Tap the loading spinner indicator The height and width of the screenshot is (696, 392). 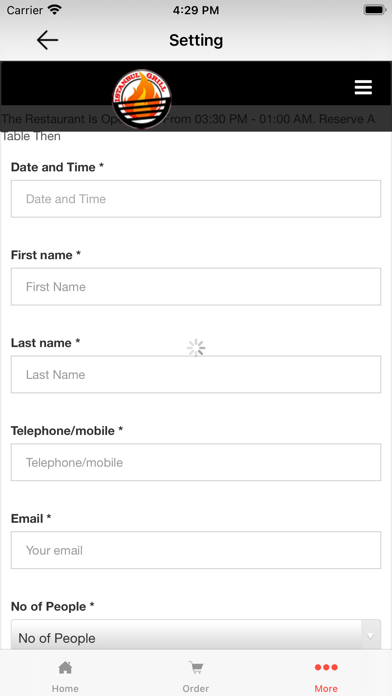coord(196,348)
